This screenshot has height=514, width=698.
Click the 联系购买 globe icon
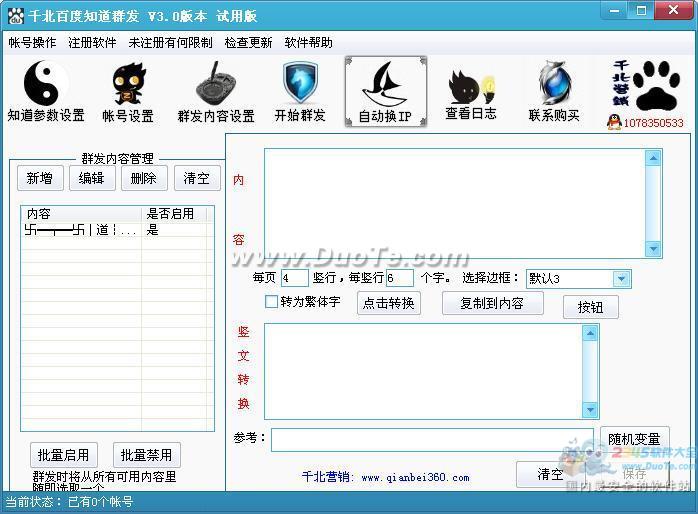click(554, 84)
